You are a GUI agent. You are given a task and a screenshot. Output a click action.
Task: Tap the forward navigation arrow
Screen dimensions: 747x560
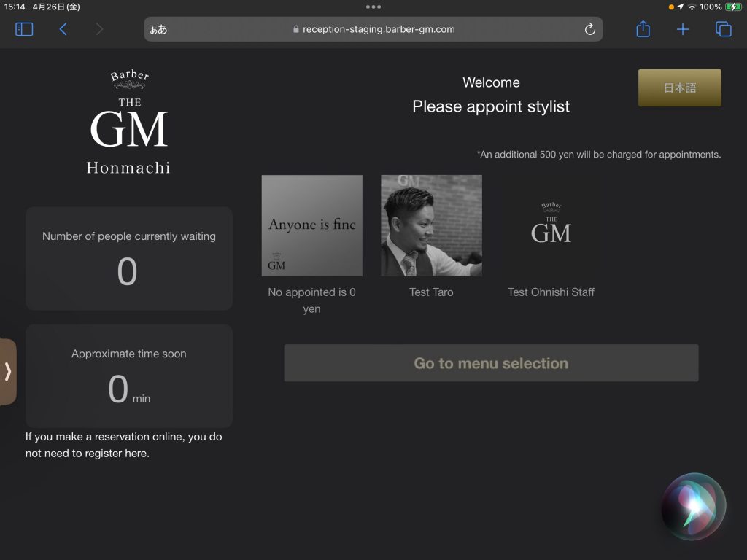[x=99, y=29]
